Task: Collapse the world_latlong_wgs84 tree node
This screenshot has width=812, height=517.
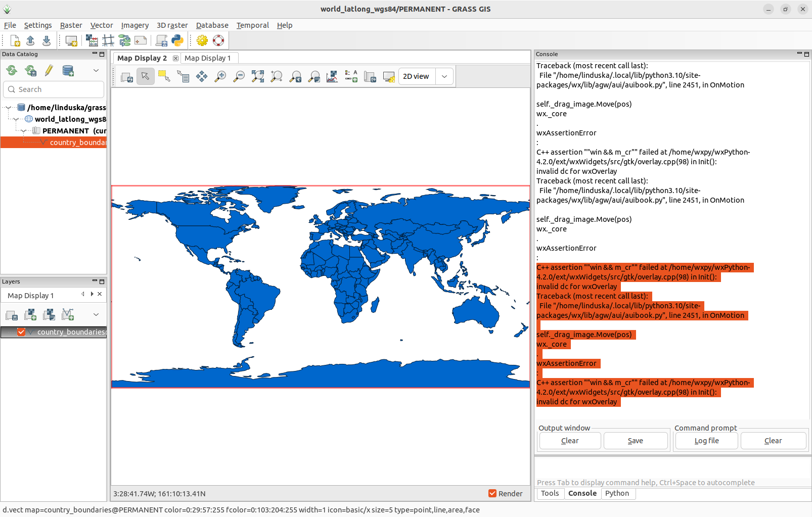Action: 16,119
